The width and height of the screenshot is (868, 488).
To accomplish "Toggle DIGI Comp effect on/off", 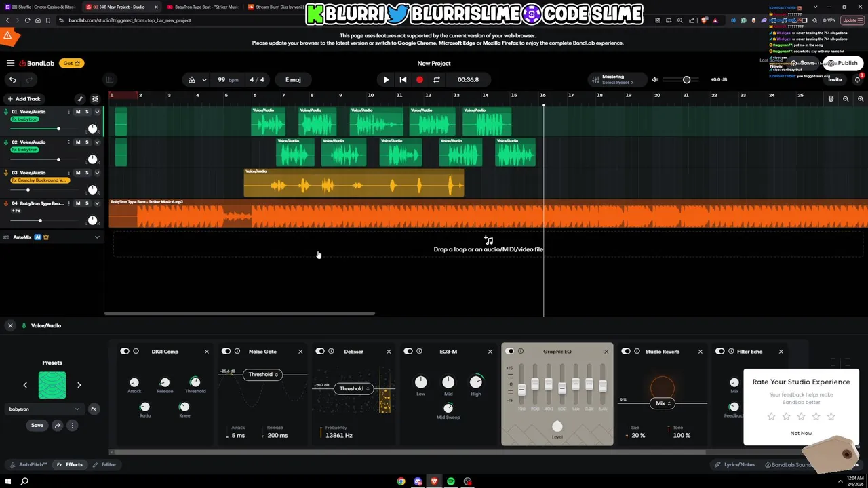I will click(x=124, y=351).
